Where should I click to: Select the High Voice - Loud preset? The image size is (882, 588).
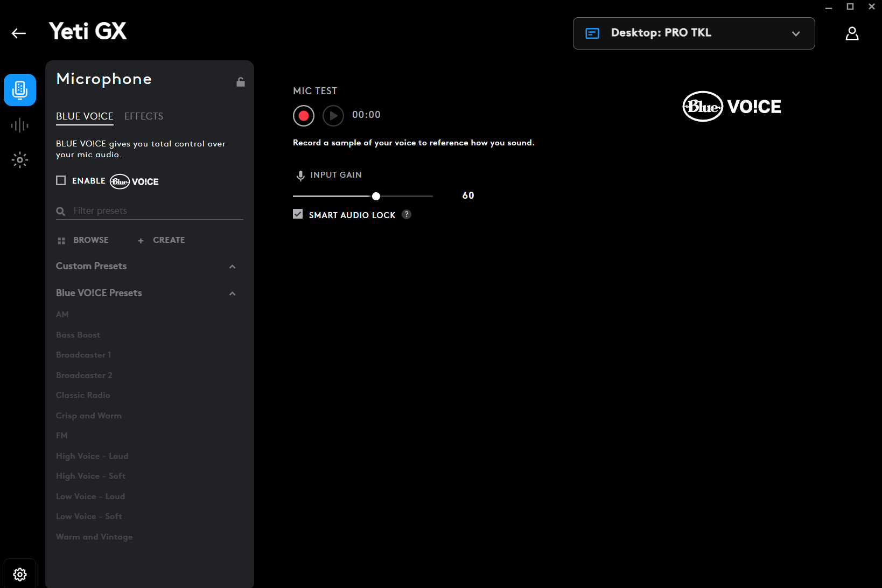coord(92,456)
